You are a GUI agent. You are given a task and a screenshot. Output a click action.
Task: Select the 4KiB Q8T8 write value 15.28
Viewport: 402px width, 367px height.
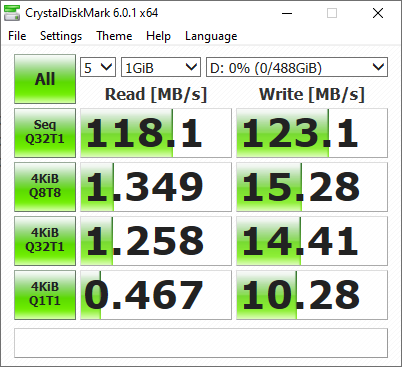point(312,187)
